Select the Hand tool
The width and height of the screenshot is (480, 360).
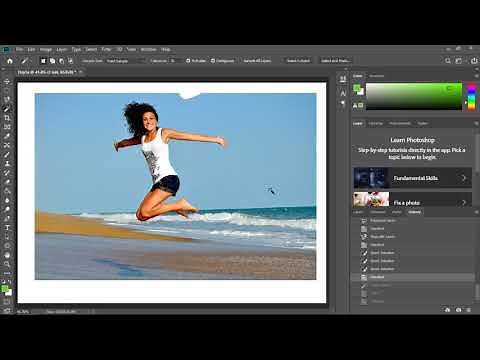[x=7, y=255]
